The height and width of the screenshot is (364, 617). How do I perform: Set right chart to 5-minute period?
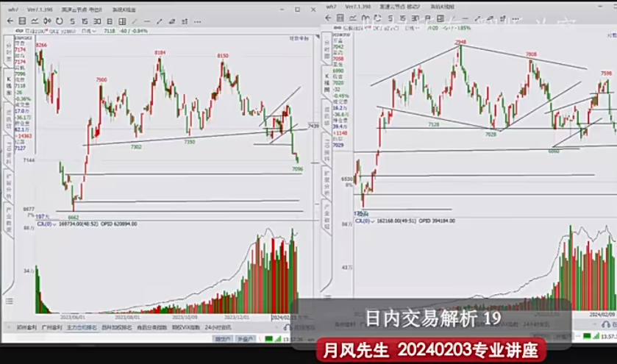coord(390,18)
